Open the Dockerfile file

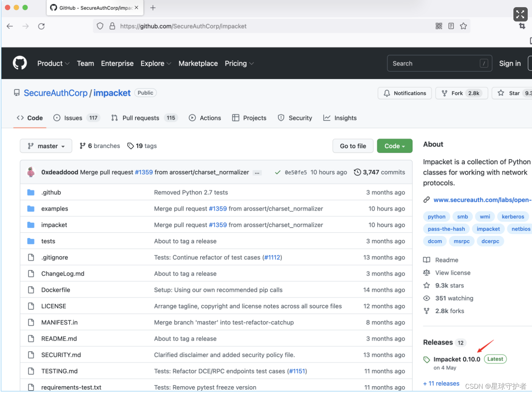55,290
